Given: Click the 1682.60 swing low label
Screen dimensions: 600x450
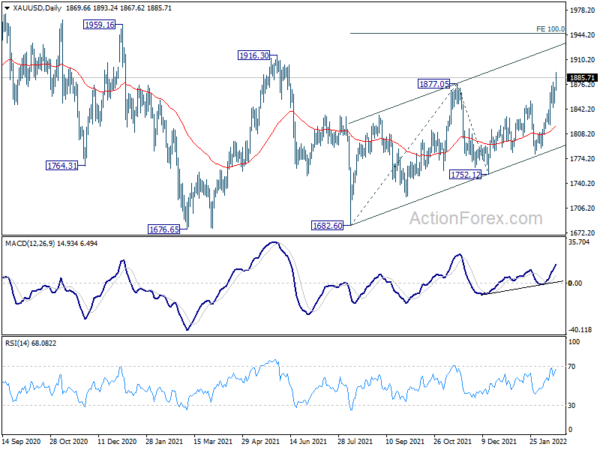Looking at the screenshot, I should click(325, 226).
